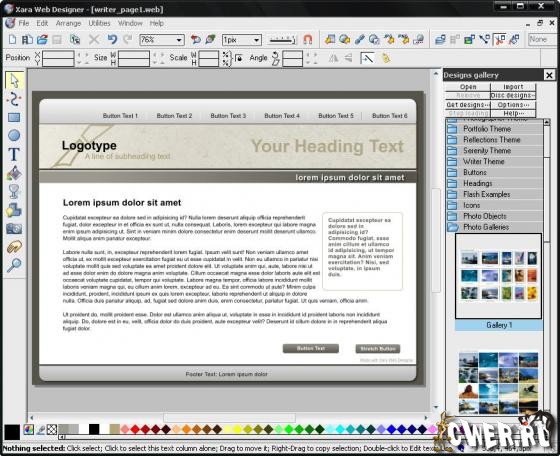Pick a color with the eyedropper
Screen dimensions: 560x456
(x=40, y=430)
